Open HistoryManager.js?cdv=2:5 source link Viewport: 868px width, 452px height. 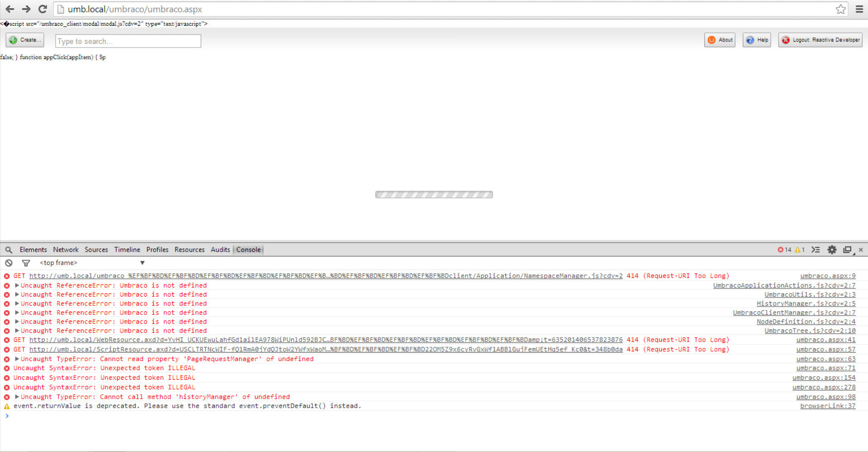coord(806,303)
